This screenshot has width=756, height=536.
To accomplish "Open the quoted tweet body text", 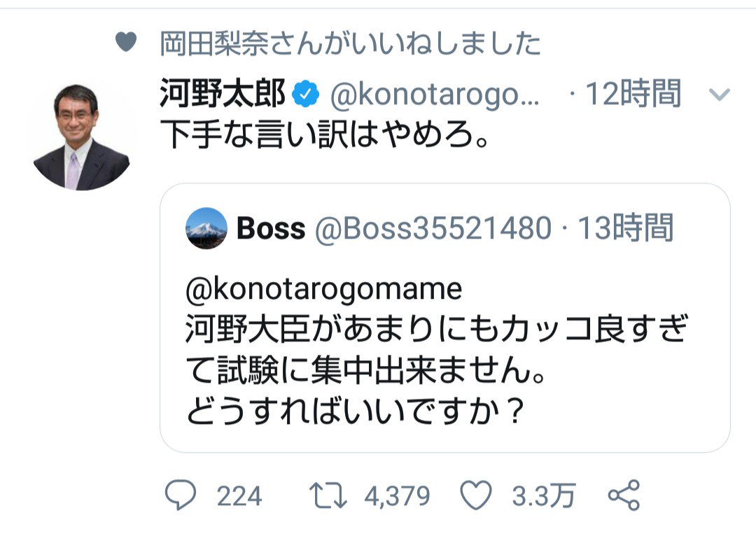I will pyautogui.click(x=434, y=371).
